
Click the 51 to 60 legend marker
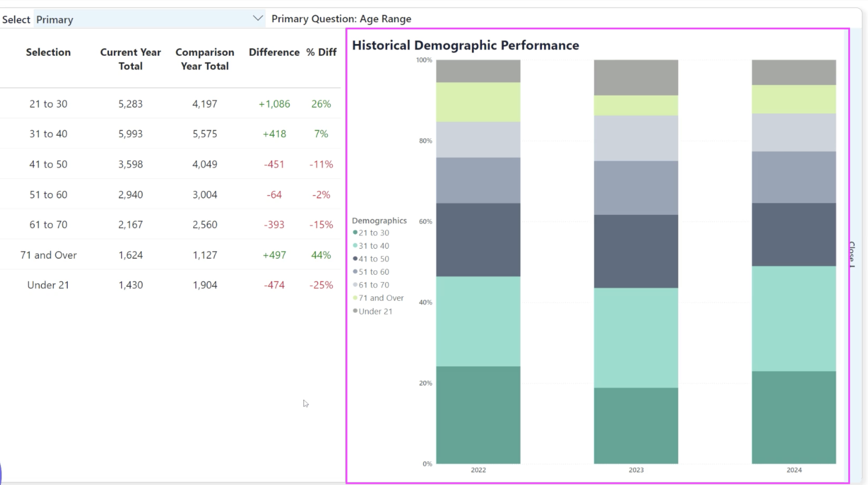coord(355,272)
